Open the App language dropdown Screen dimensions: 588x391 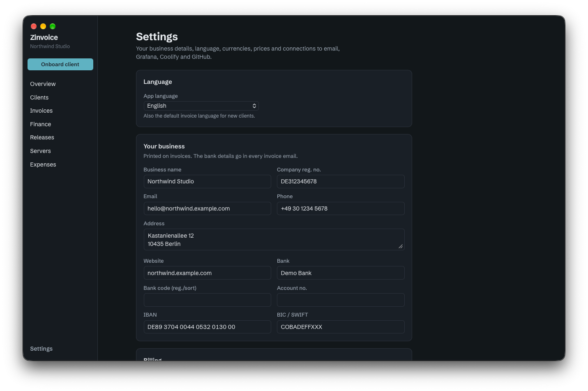pos(201,106)
